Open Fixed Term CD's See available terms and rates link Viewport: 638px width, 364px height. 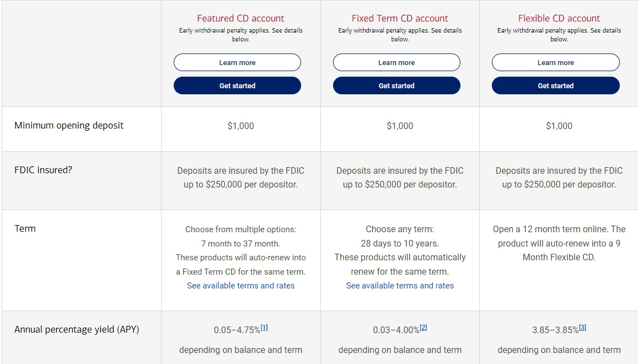coord(400,286)
